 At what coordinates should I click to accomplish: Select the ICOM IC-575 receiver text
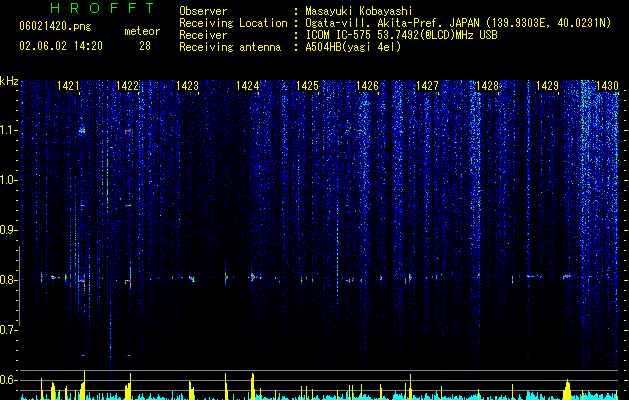click(401, 35)
